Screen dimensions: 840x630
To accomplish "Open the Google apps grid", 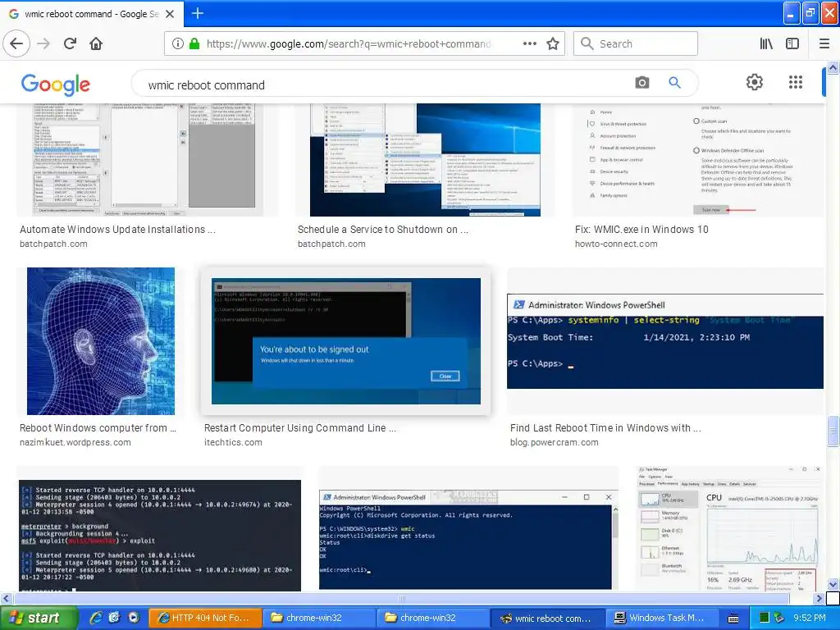I will coord(796,82).
